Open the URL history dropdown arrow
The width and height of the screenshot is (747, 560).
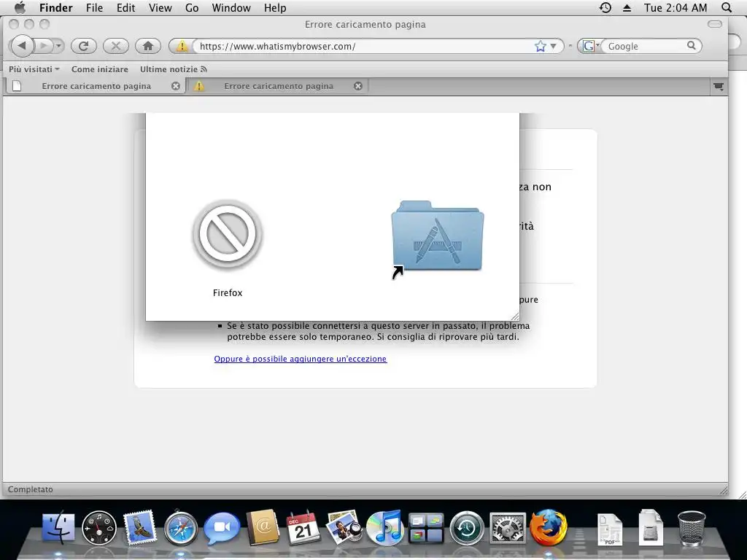coord(554,46)
